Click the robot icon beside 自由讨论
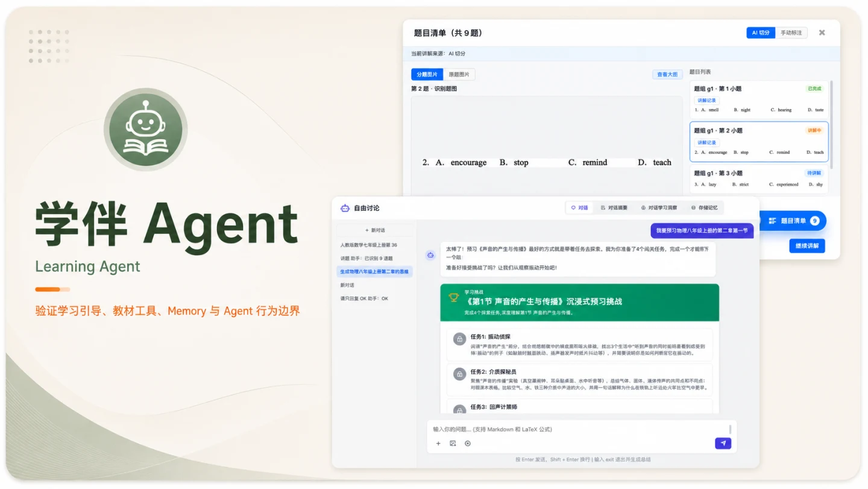 pos(345,208)
